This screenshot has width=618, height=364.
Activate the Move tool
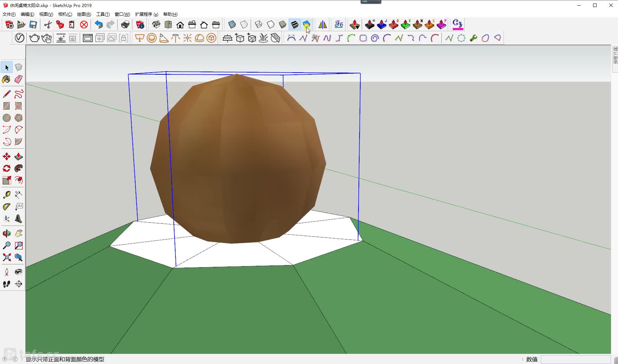tap(7, 156)
